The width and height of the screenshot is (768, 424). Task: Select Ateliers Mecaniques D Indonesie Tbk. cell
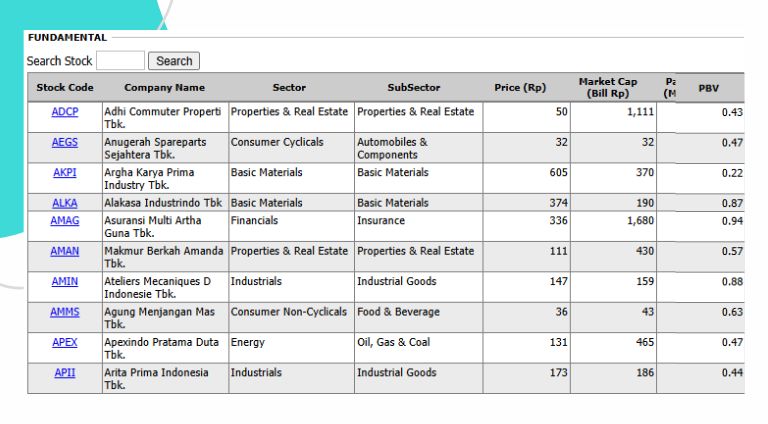click(165, 287)
